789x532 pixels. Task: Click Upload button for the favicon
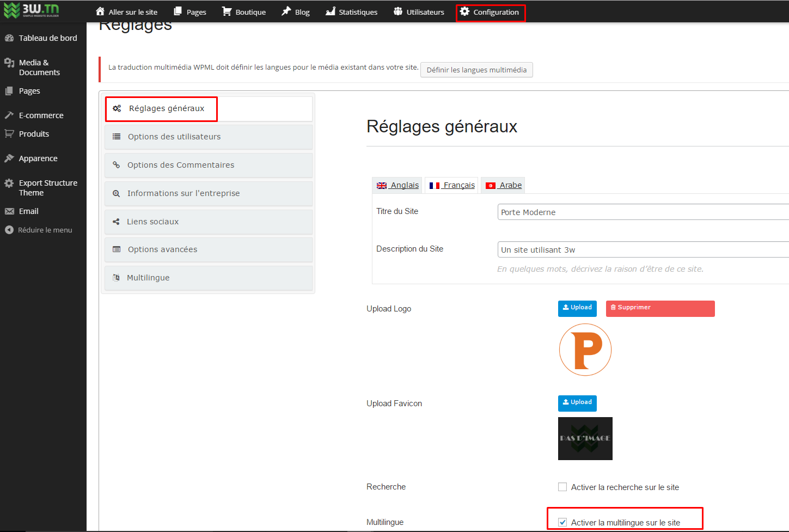click(x=577, y=403)
